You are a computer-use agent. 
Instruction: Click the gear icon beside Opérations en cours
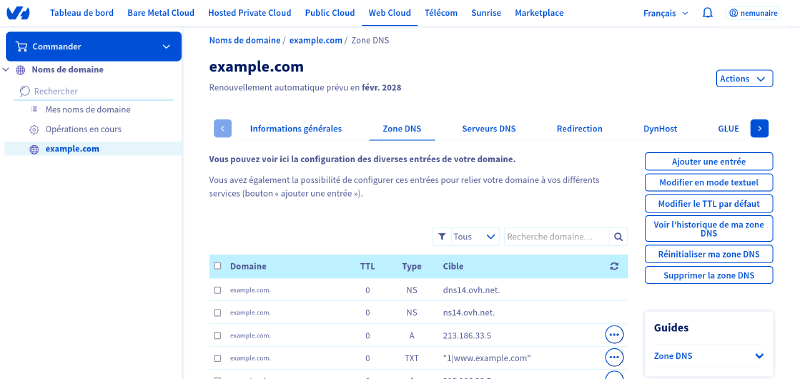(x=34, y=130)
